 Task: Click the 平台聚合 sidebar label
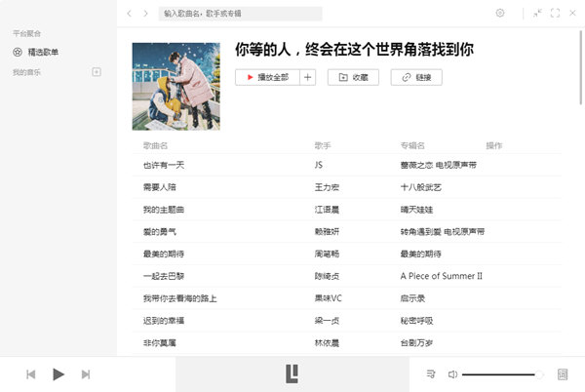click(26, 33)
